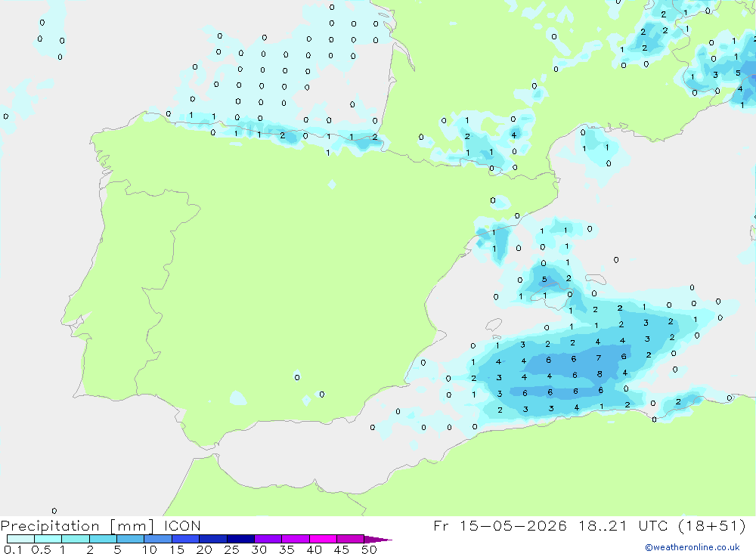
Task: Select the legend swatch between 35 and 40
Action: (296, 539)
